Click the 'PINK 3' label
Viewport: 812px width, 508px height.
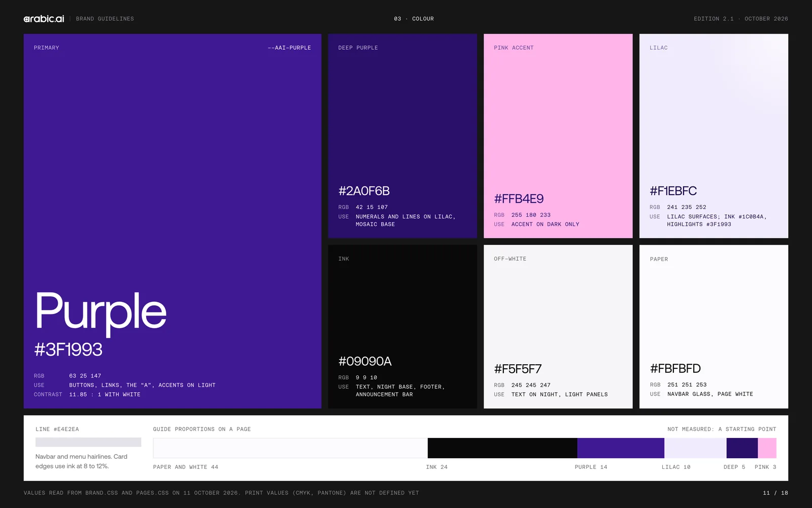[765, 467]
